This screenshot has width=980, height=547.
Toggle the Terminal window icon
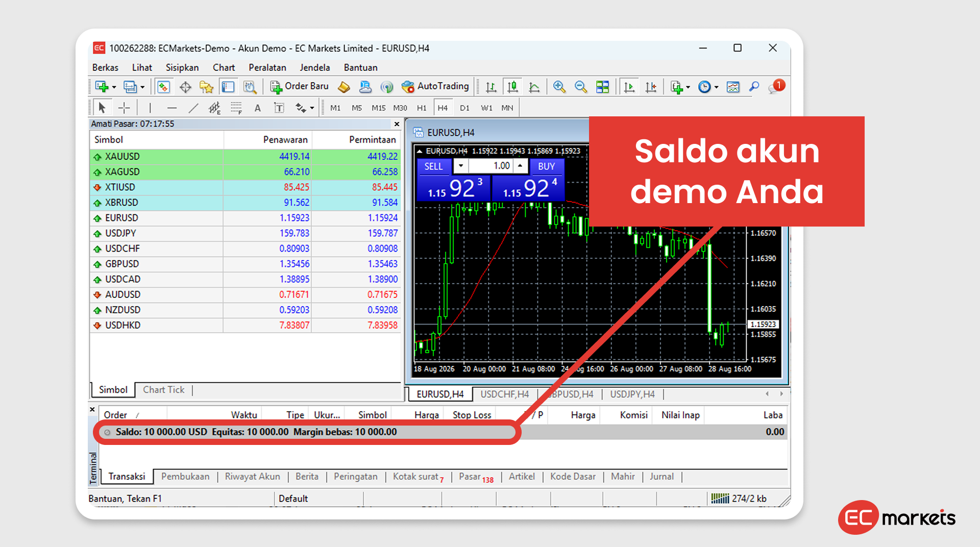[x=228, y=87]
